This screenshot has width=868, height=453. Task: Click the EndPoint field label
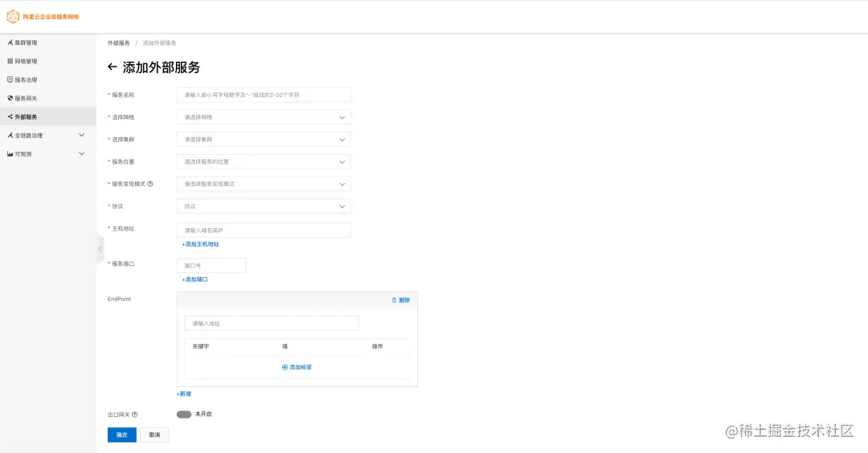(x=119, y=300)
